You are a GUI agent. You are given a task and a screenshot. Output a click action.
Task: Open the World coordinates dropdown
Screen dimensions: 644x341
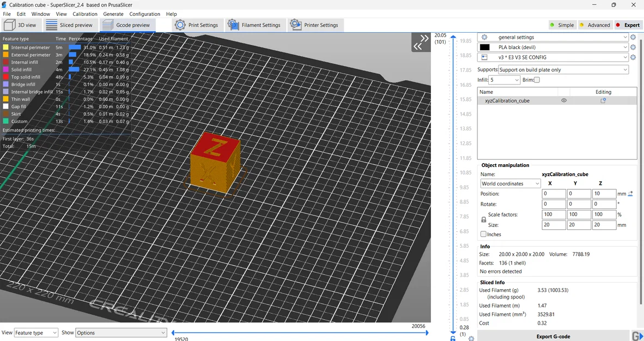[511, 183]
